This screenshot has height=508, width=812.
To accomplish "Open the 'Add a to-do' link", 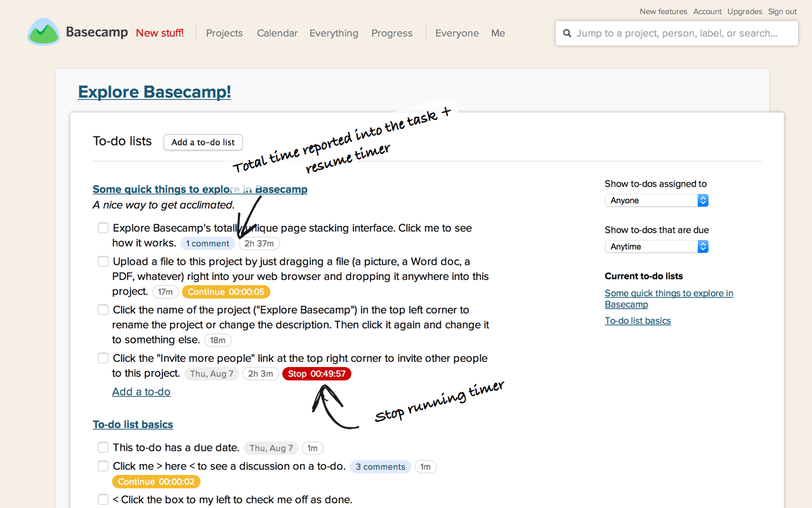I will tap(141, 392).
